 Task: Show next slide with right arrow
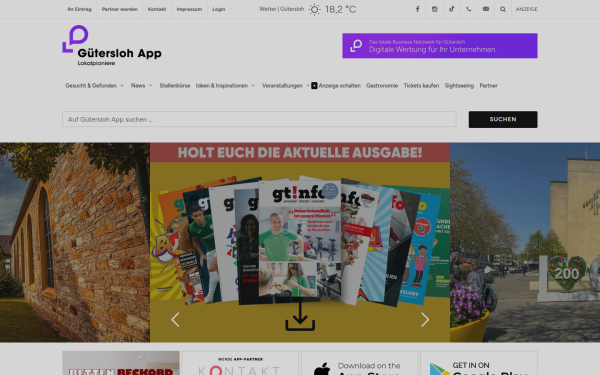(x=425, y=320)
